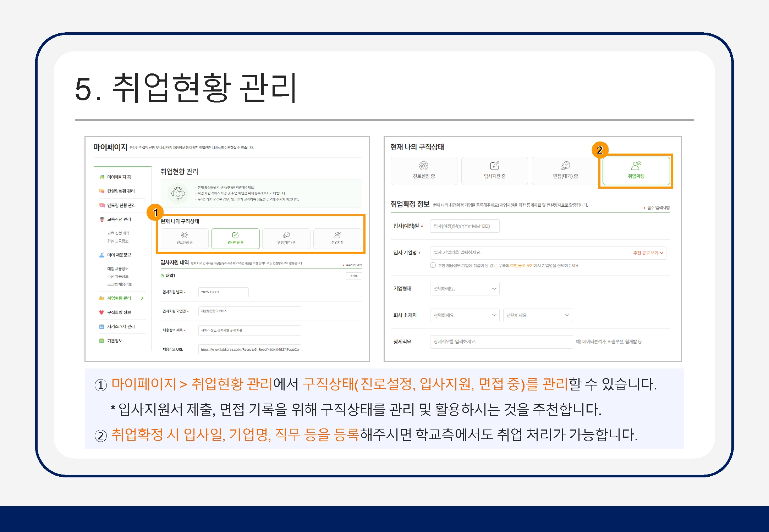Click the 초기화 reset button
The height and width of the screenshot is (532, 769).
pos(353,276)
